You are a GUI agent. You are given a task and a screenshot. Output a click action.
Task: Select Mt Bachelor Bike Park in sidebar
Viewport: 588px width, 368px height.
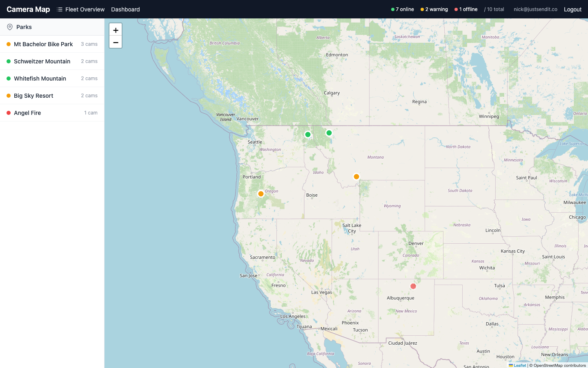(x=43, y=44)
